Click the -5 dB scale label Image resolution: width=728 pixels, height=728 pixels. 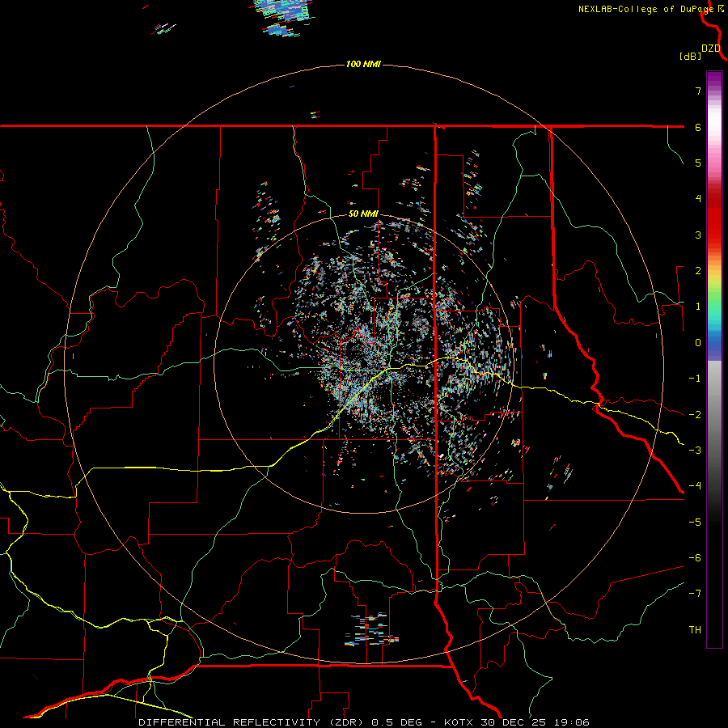pyautogui.click(x=695, y=523)
